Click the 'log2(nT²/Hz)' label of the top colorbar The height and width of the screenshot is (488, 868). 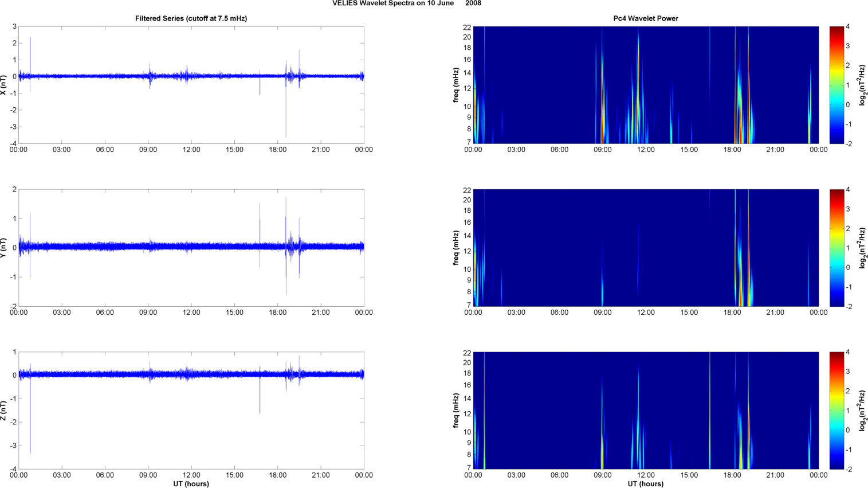pos(862,85)
